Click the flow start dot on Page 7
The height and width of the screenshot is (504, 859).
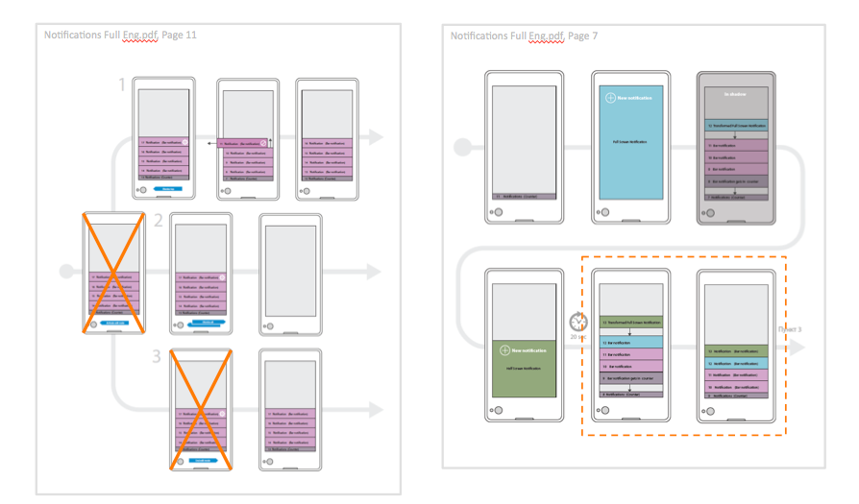pos(462,147)
